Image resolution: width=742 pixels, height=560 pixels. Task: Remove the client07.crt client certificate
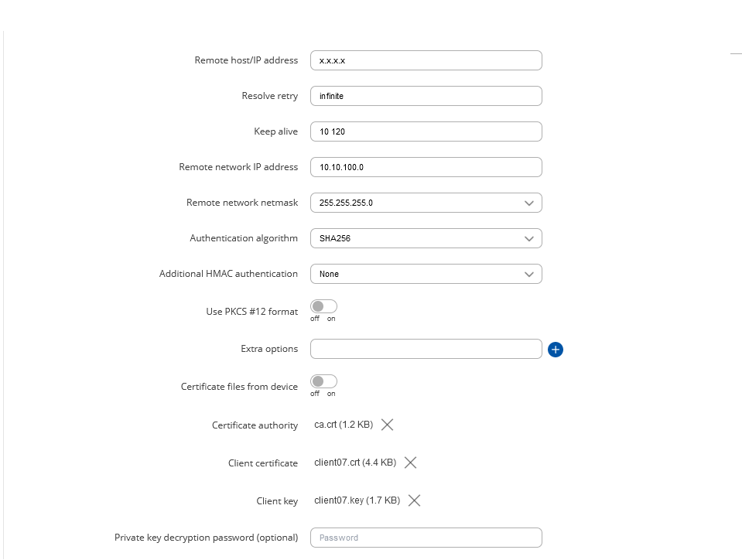click(x=410, y=463)
